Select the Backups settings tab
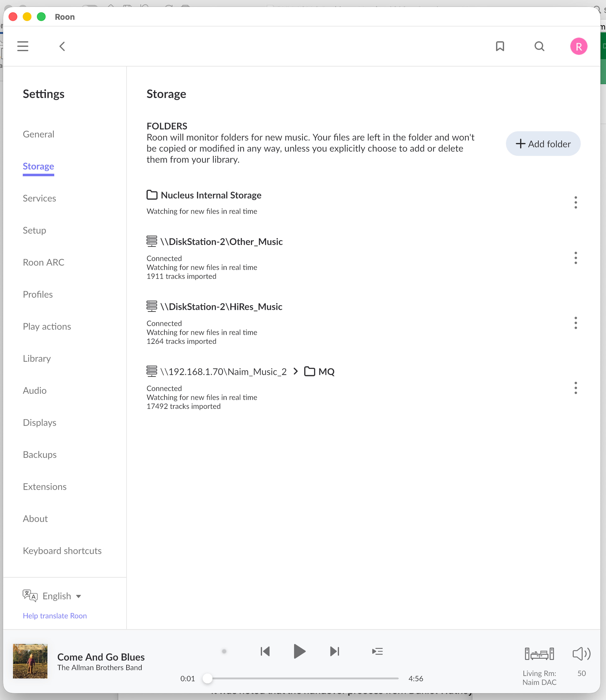This screenshot has height=700, width=606. coord(39,454)
